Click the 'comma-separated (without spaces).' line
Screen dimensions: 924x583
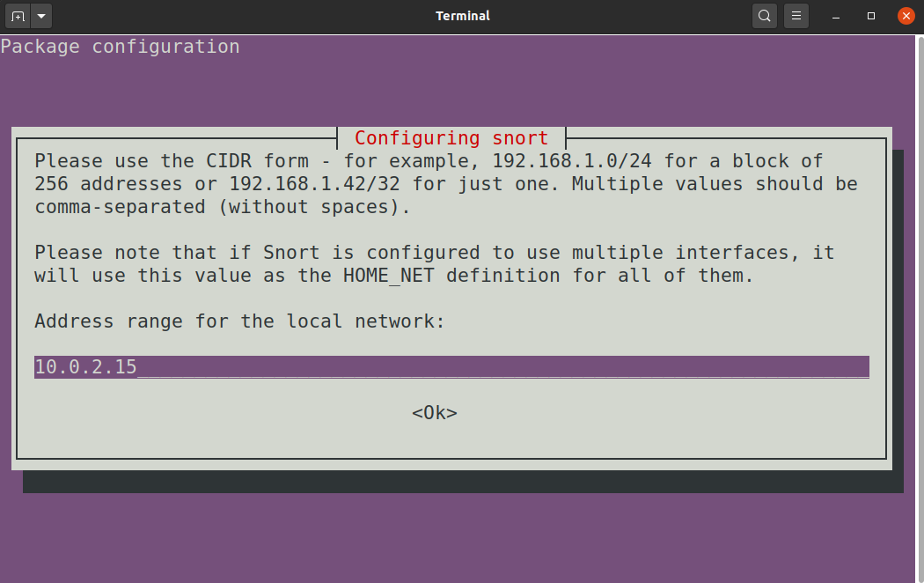pos(222,207)
